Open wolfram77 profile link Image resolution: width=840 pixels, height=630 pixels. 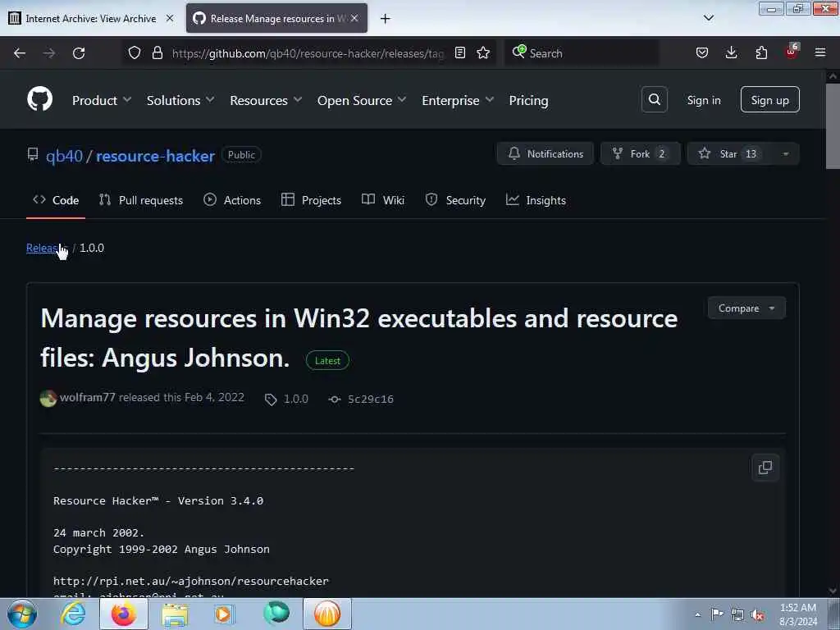[x=87, y=397]
